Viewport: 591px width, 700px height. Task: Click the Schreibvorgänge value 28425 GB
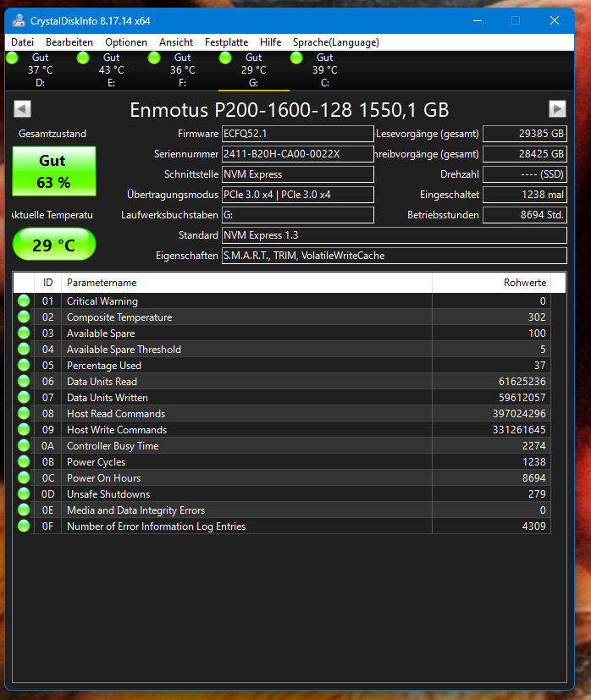525,154
